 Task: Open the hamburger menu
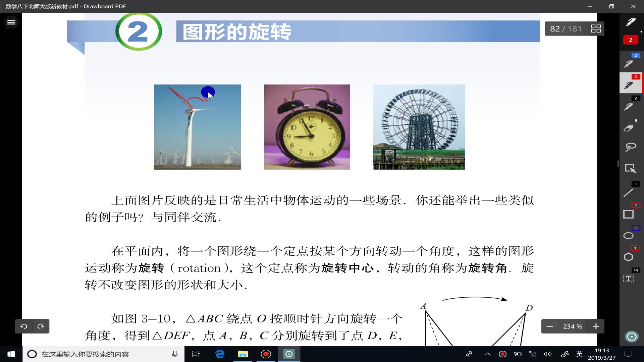pos(11,22)
